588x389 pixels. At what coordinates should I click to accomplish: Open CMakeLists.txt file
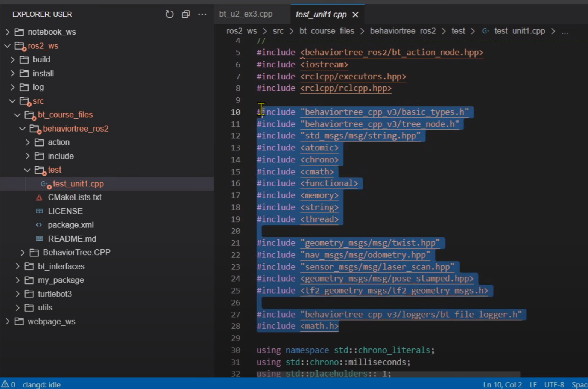74,197
